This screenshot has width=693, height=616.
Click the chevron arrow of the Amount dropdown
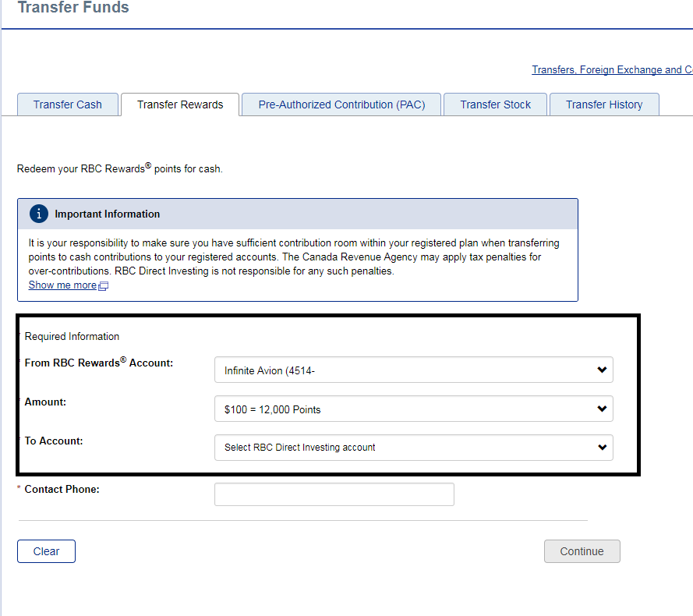pyautogui.click(x=602, y=409)
